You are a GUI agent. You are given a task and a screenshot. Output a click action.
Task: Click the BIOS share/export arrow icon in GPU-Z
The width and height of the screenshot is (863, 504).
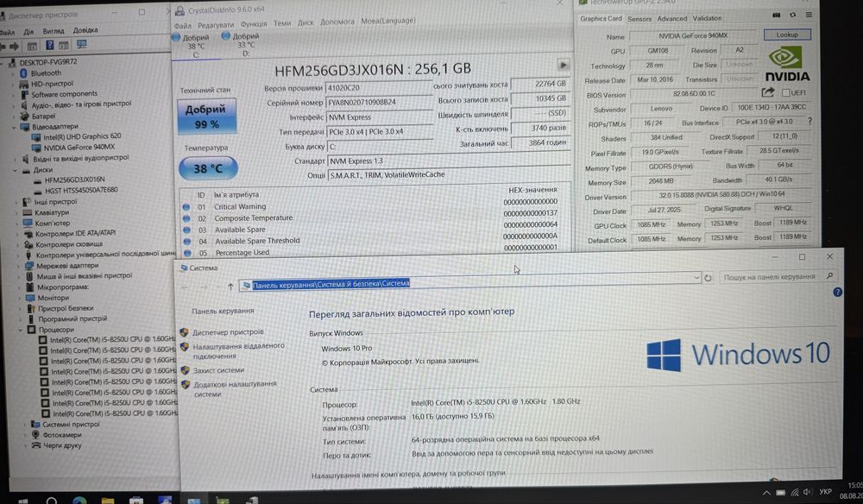[x=768, y=91]
